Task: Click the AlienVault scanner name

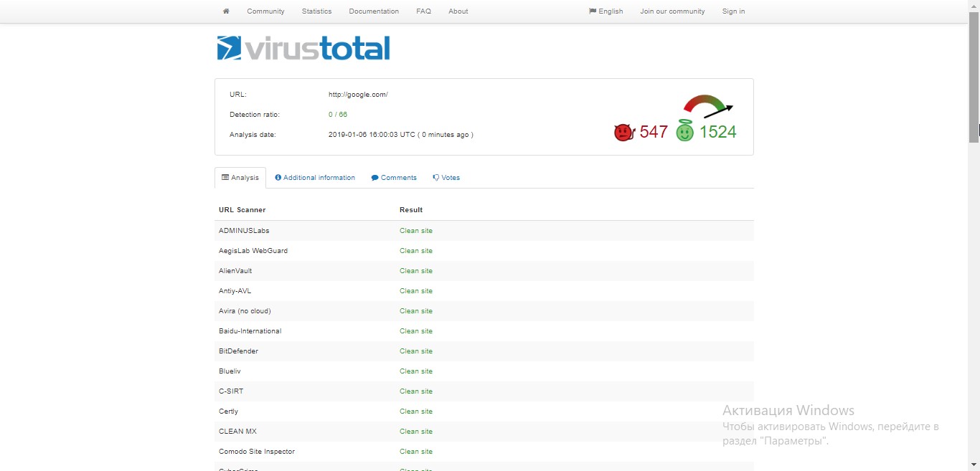Action: tap(235, 271)
